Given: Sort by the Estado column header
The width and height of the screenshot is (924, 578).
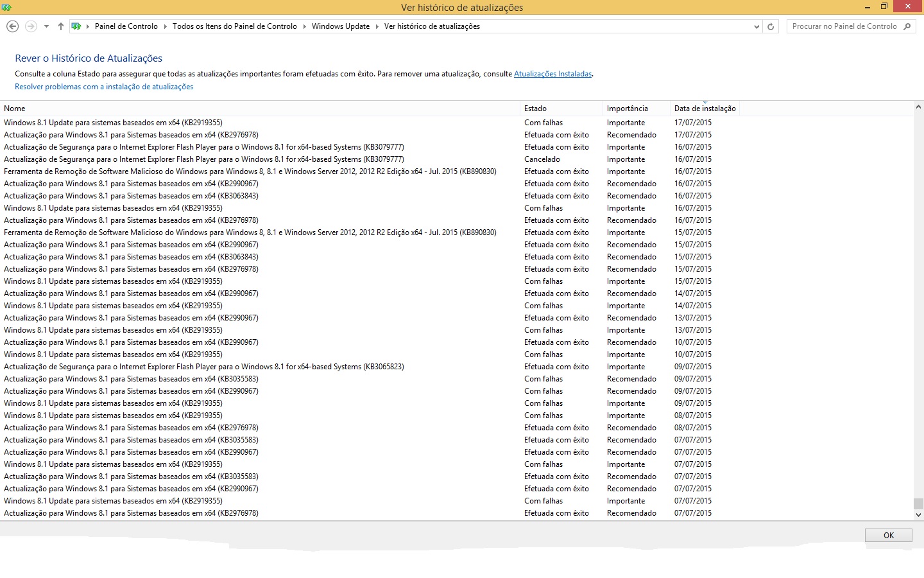Looking at the screenshot, I should (x=561, y=109).
